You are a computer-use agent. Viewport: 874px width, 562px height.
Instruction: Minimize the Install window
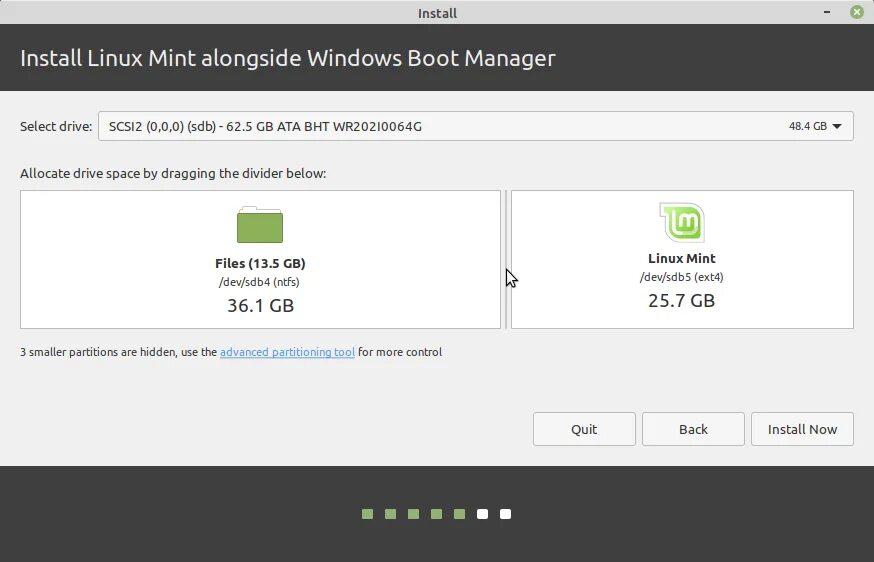coord(827,12)
